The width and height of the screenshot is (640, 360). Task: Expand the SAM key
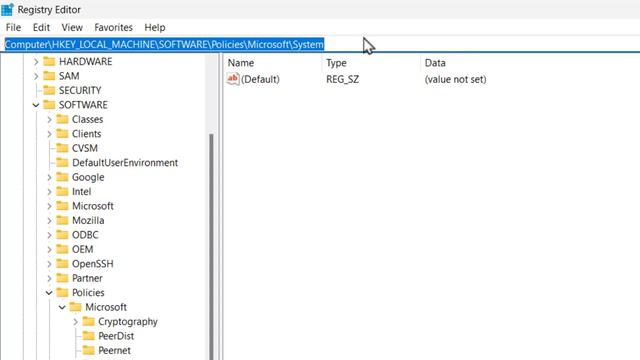(x=36, y=76)
